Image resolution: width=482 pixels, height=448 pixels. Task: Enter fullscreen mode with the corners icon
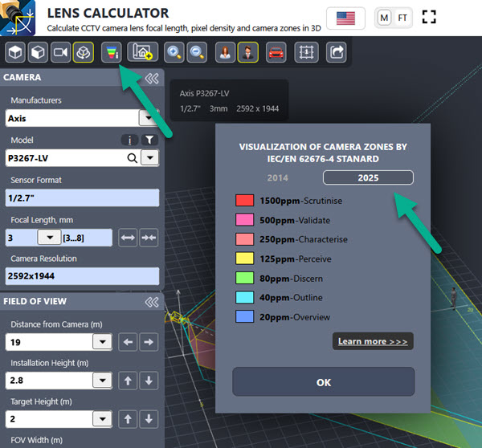(429, 17)
